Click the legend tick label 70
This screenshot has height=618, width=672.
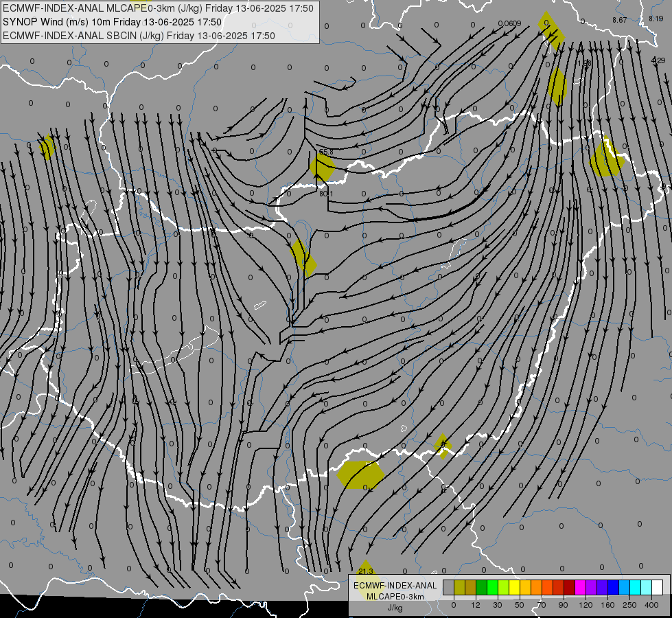(x=542, y=605)
